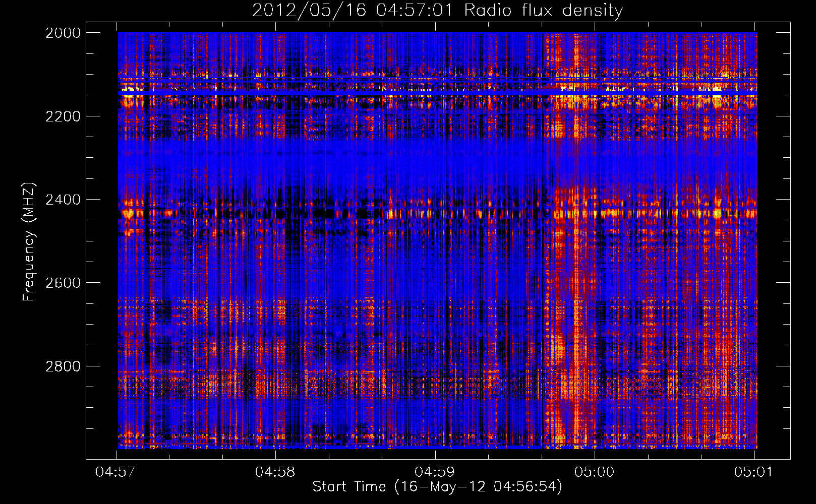The height and width of the screenshot is (504, 816).
Task: Click the 2400 frequency axis label
Action: click(63, 200)
